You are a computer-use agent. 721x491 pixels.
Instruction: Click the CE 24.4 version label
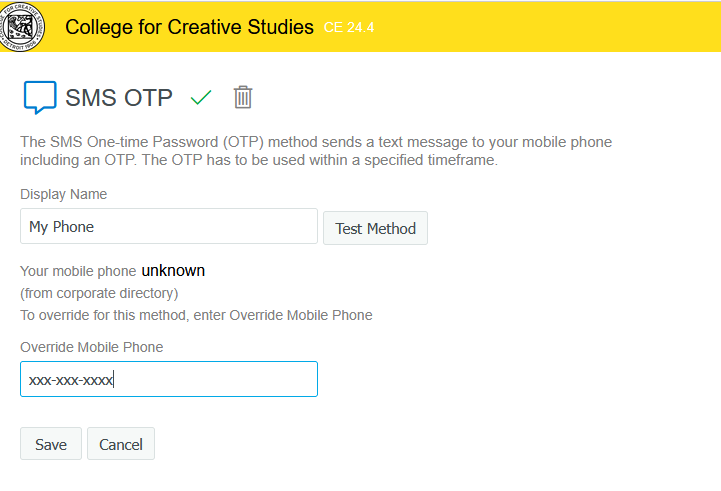point(349,27)
